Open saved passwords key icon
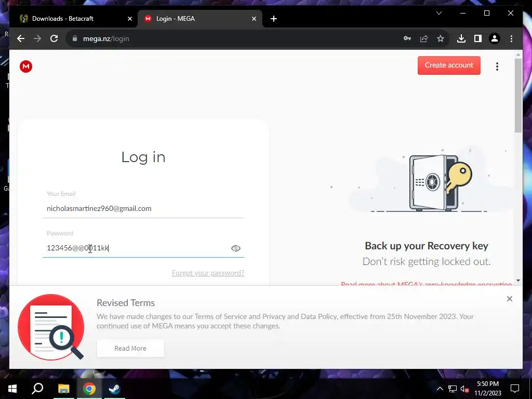 (x=407, y=38)
